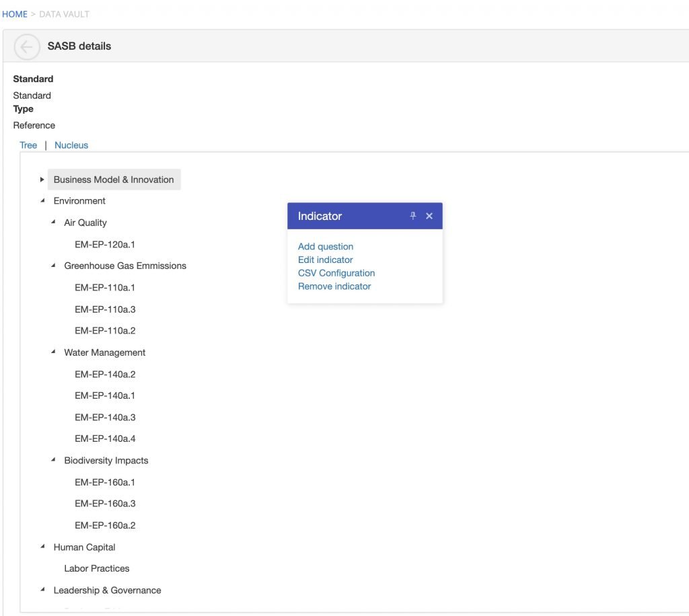Select indicator EM-EP-140a.2
The height and width of the screenshot is (616, 689).
click(105, 375)
